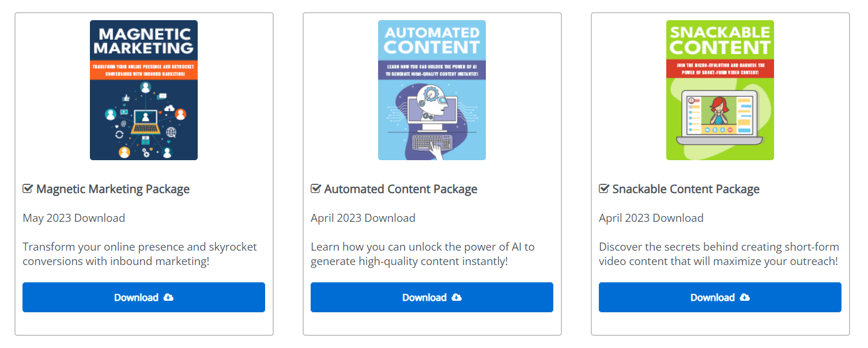Click the May 2023 Download label

(x=74, y=218)
